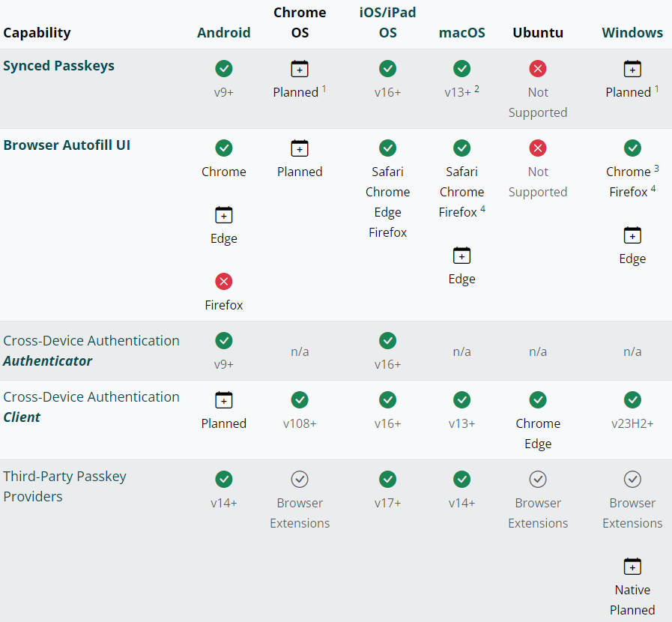Open Cross-Device Authentication Authenticator link

(x=91, y=351)
